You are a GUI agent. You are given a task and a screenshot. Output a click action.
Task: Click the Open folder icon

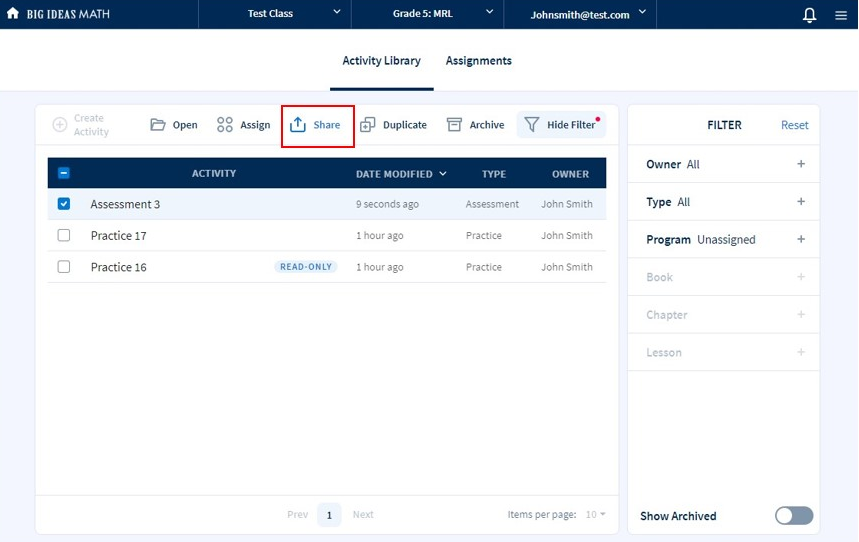click(x=158, y=124)
